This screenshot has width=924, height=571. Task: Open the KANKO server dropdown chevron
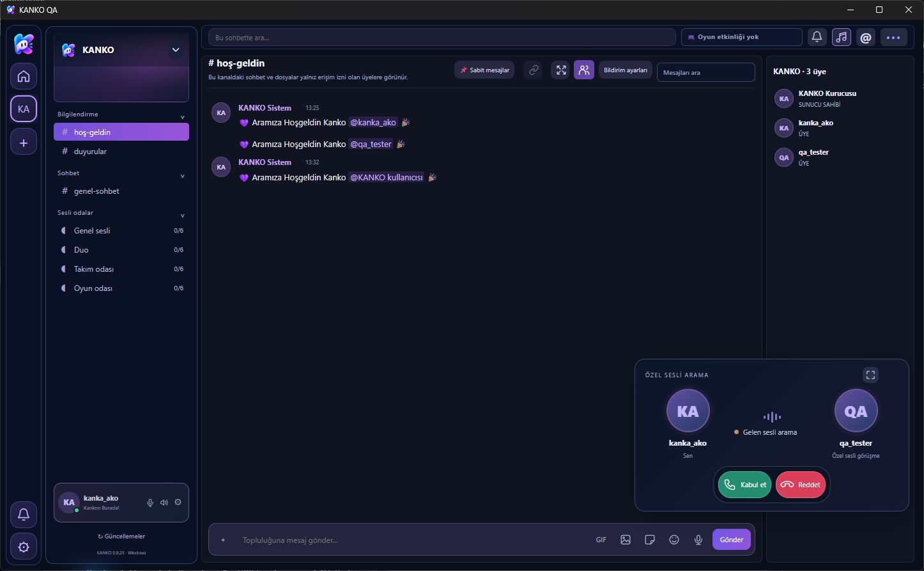point(176,50)
